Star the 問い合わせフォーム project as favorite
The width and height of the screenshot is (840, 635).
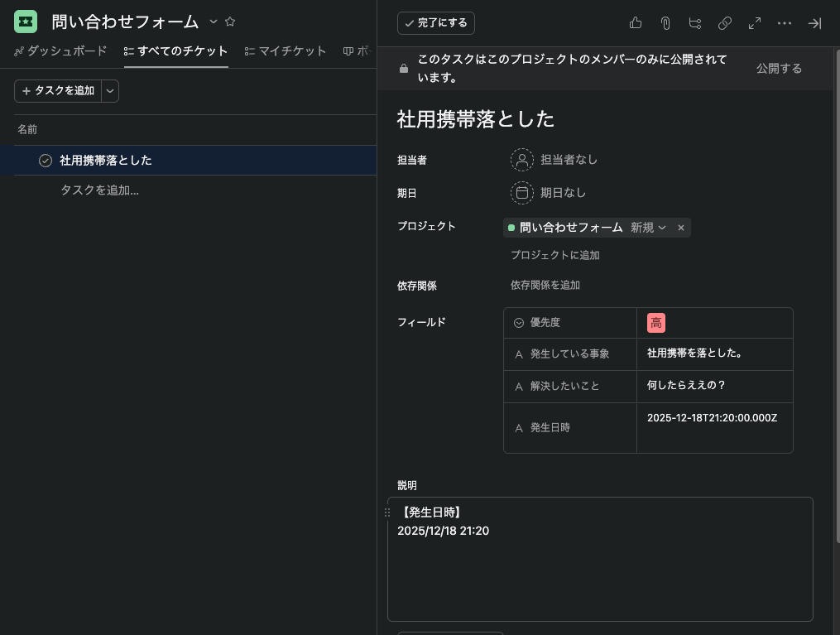click(230, 22)
